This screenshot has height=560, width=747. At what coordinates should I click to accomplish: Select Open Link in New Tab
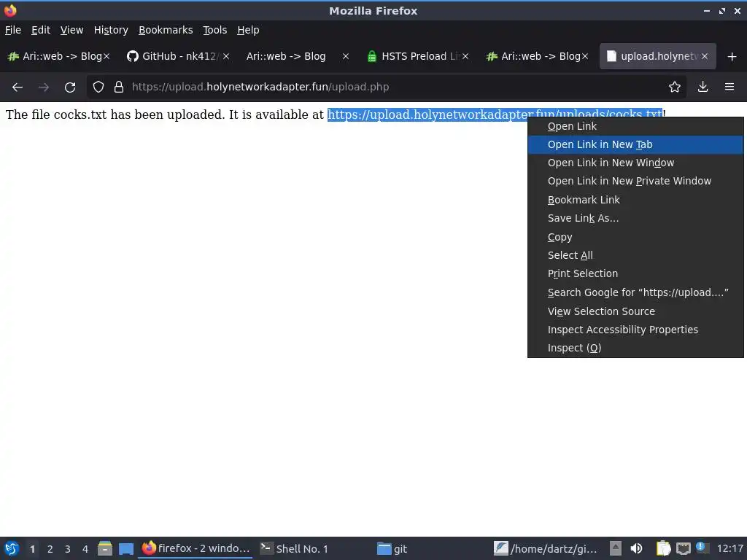[x=635, y=144]
